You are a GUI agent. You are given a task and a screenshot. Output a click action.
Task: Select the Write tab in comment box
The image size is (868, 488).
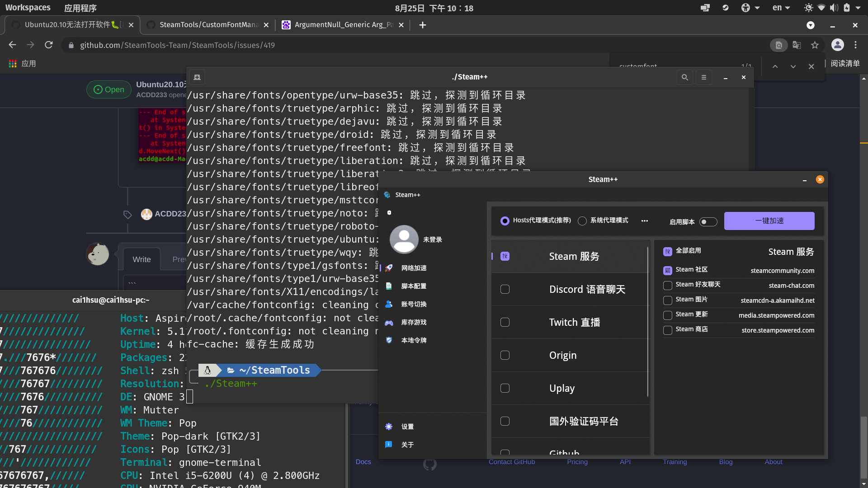[x=142, y=259]
